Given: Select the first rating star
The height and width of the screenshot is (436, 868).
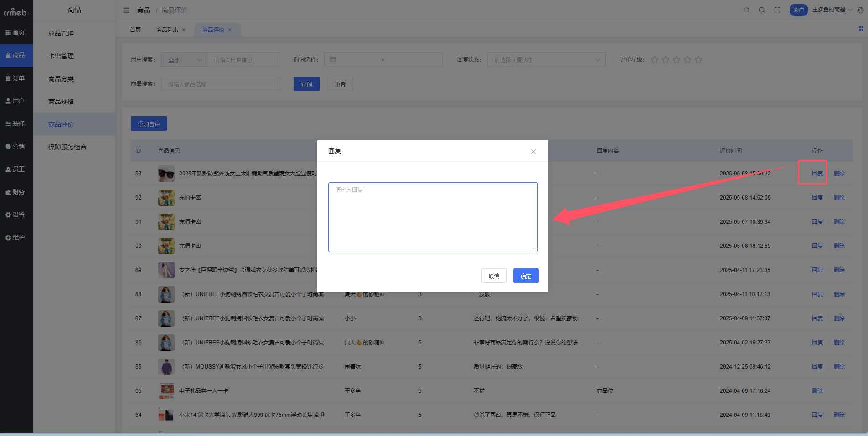Looking at the screenshot, I should point(655,60).
